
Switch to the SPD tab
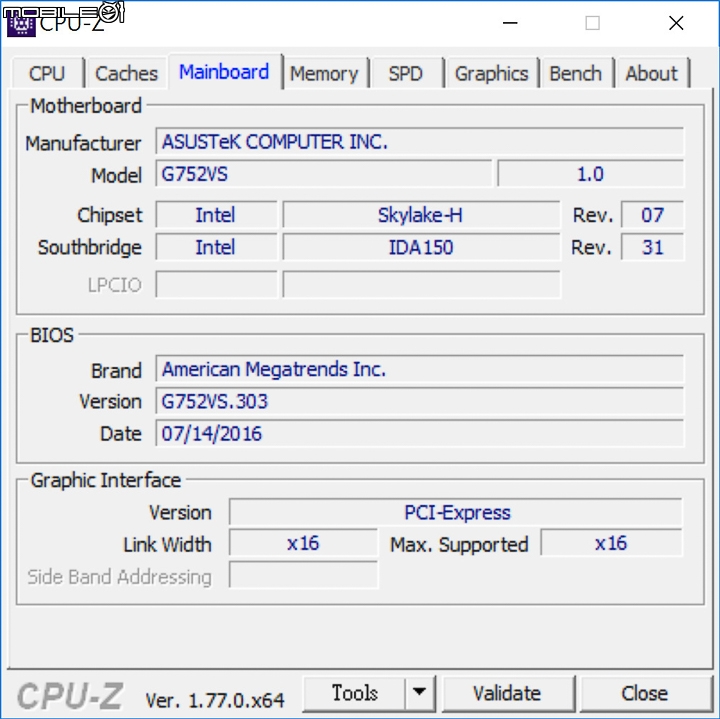[x=406, y=73]
